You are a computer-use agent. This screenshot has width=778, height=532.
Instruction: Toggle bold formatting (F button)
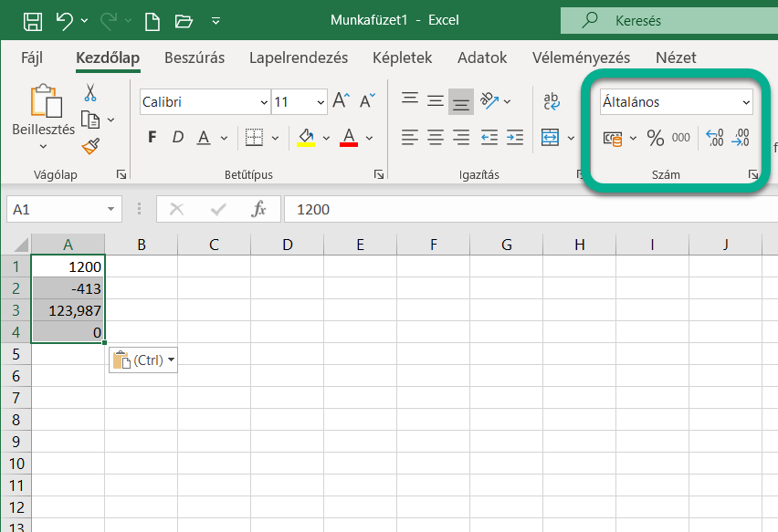point(152,138)
